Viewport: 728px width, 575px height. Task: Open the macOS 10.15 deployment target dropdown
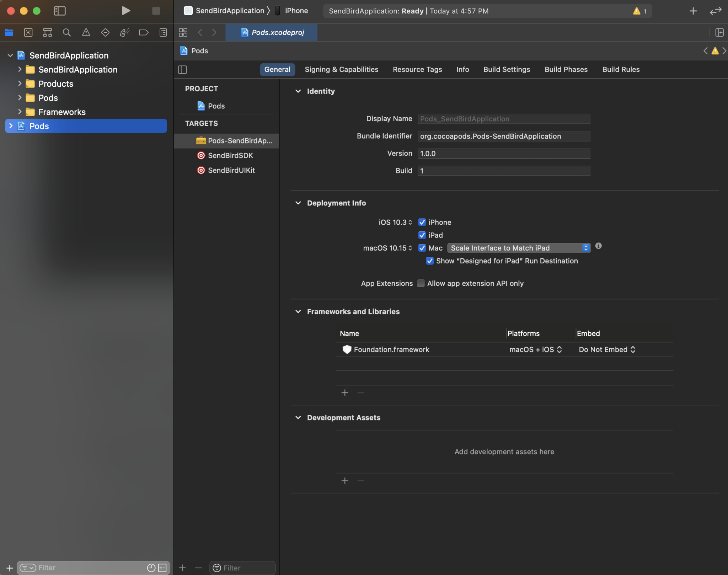tap(387, 248)
